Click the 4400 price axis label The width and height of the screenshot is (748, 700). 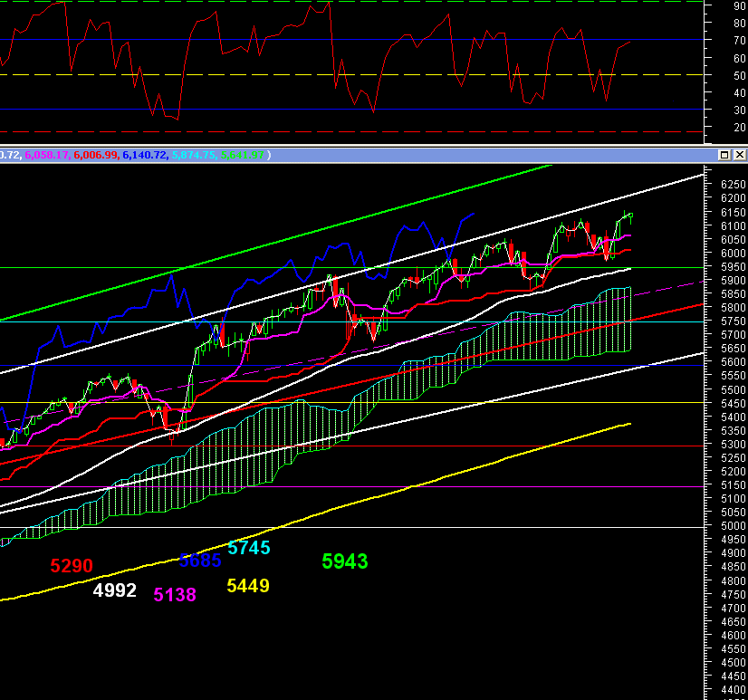[734, 691]
